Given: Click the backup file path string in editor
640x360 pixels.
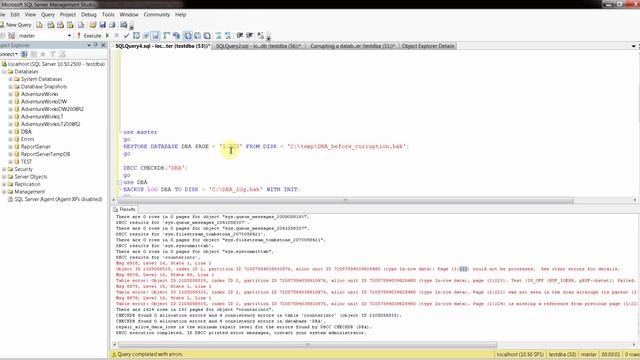Looking at the screenshot, I should [x=347, y=146].
